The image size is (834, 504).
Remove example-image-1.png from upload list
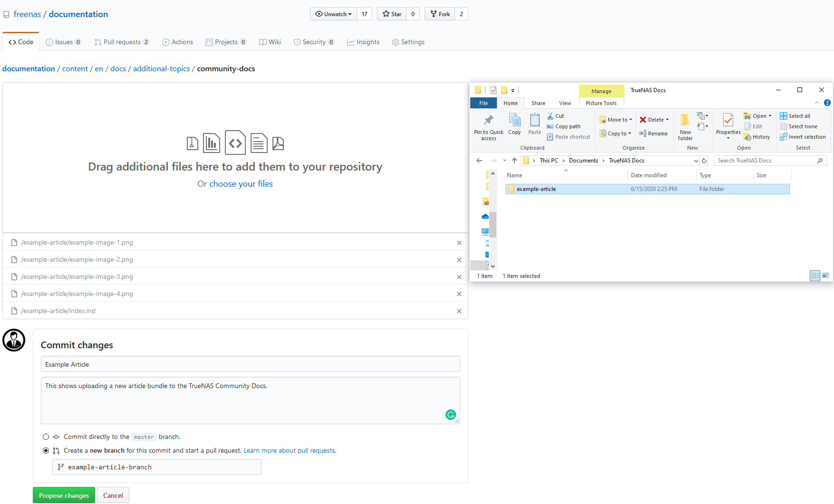[459, 243]
